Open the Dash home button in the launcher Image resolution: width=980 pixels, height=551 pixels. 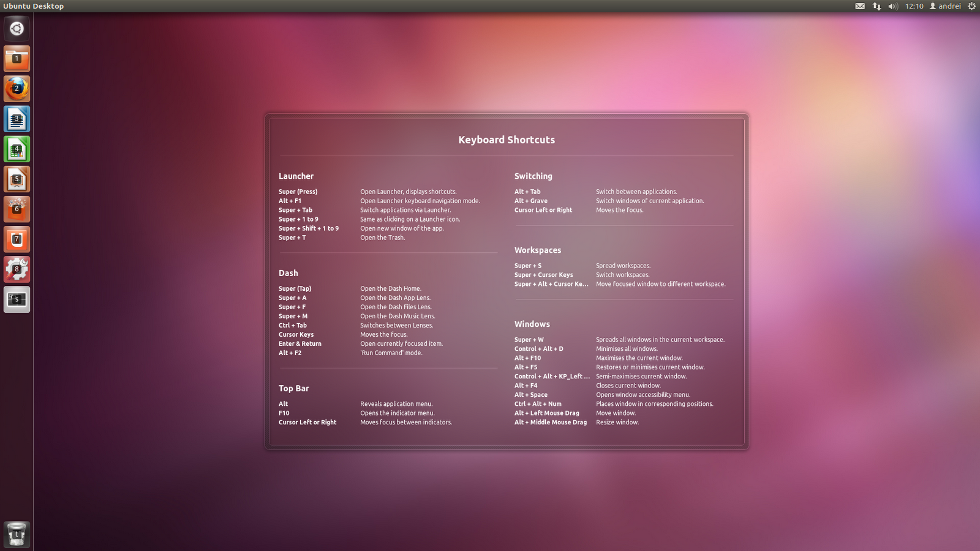click(x=17, y=29)
